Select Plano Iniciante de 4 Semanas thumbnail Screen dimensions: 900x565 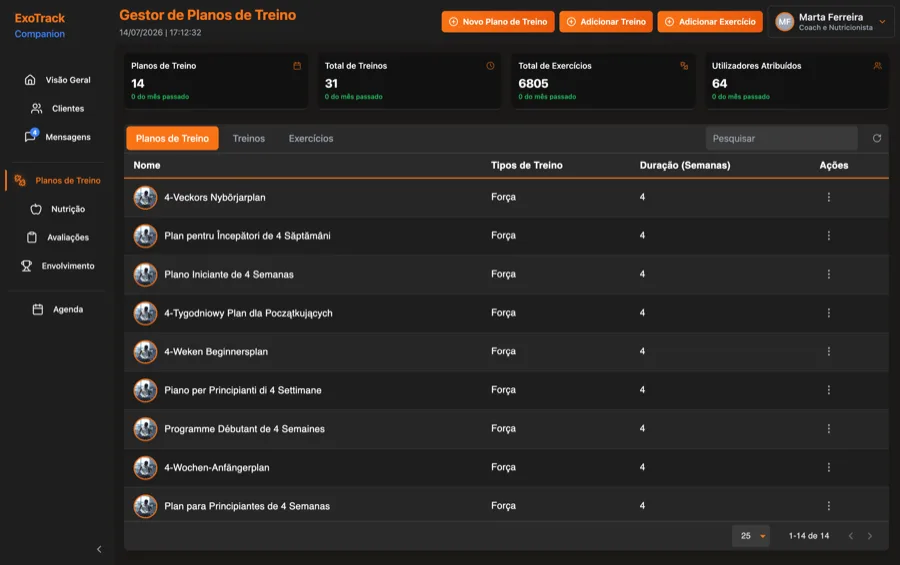[145, 274]
